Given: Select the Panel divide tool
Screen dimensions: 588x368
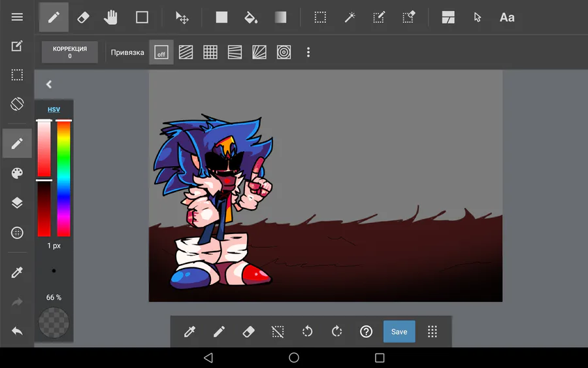Looking at the screenshot, I should (448, 17).
